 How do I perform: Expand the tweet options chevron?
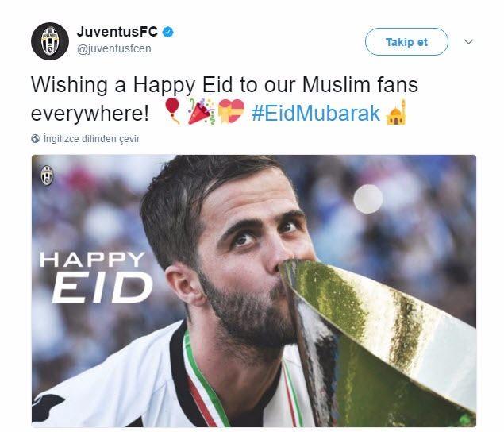click(468, 42)
